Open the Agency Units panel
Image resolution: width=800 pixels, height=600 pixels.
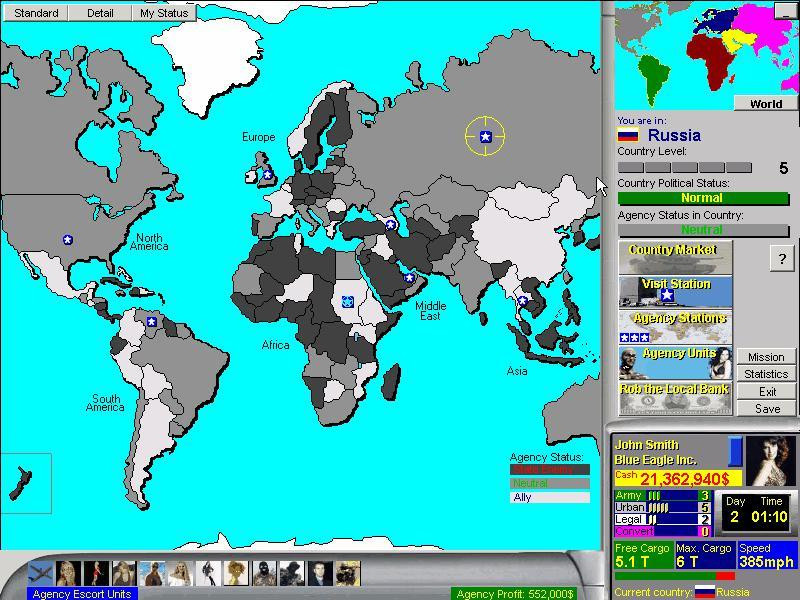[675, 362]
